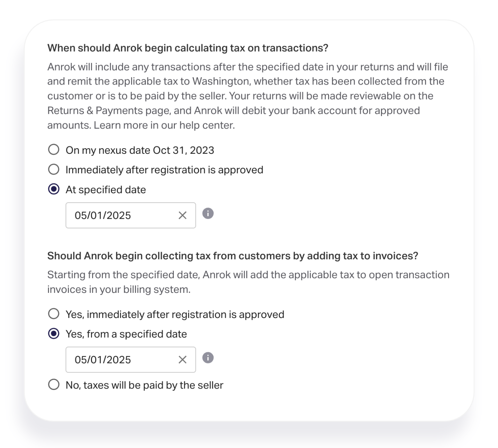Click the 'No, taxes will be paid by the seller' label text

[x=144, y=385]
